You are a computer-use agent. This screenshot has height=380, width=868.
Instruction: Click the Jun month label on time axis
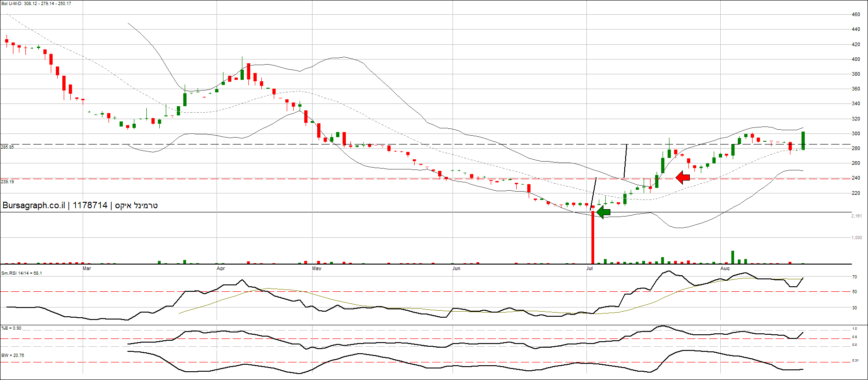tap(456, 268)
